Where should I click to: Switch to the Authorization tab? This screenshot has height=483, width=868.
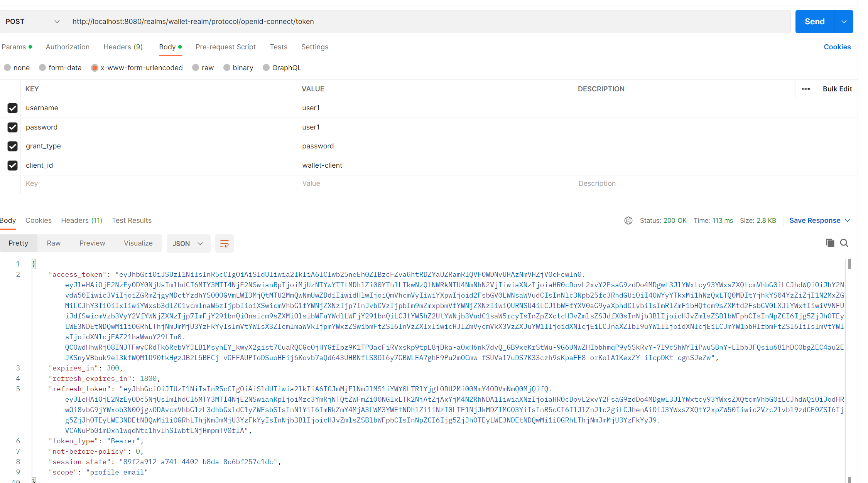[x=68, y=47]
